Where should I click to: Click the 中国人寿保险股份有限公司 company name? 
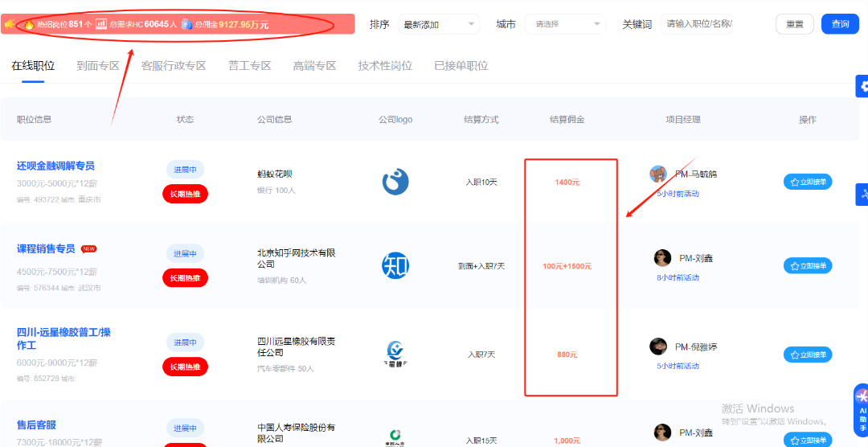296,433
